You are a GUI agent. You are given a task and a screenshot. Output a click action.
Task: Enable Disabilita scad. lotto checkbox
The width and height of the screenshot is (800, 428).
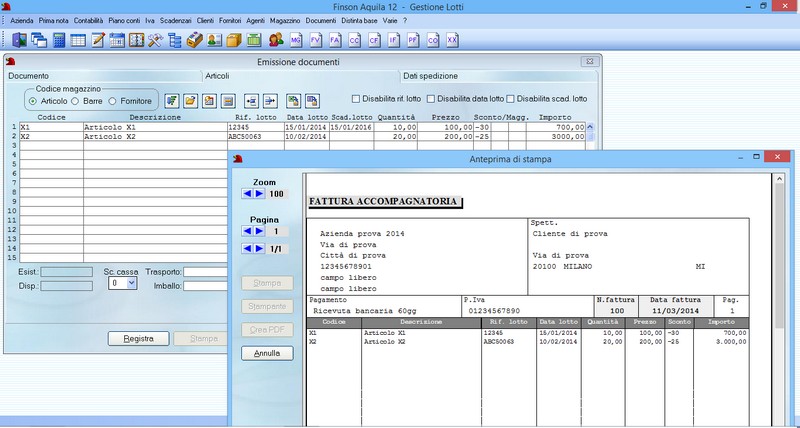(x=510, y=98)
